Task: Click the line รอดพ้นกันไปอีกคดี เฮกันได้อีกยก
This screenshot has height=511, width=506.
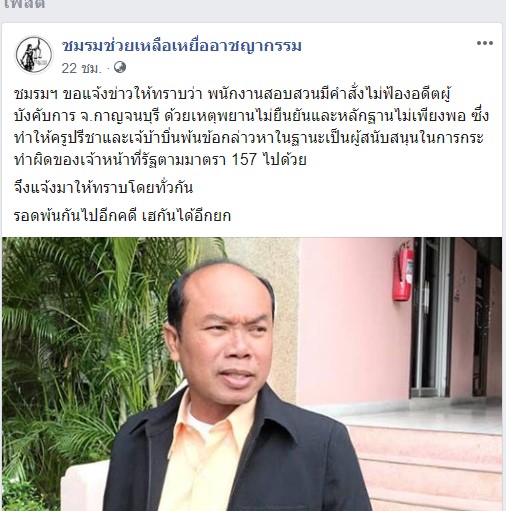Action: point(122,216)
